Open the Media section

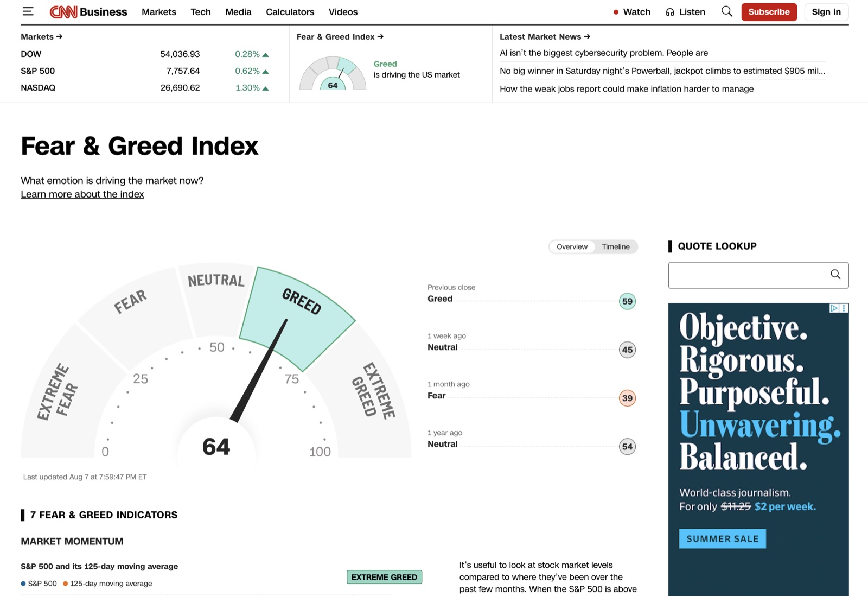[238, 12]
